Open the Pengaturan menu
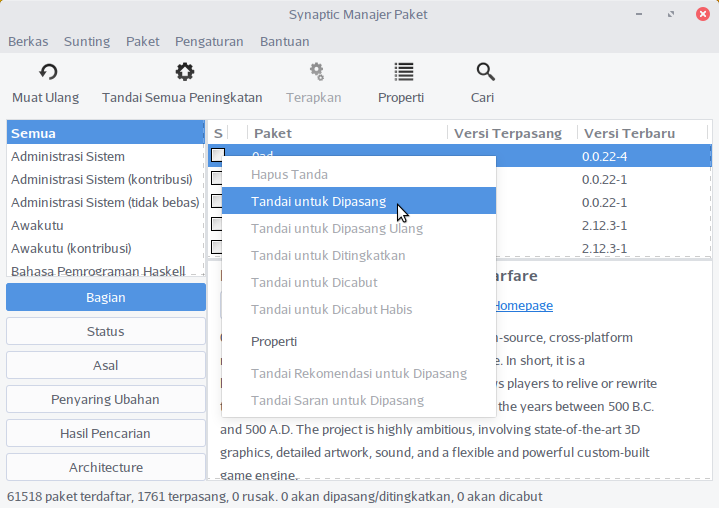Screen dimensions: 719x508 click(209, 41)
